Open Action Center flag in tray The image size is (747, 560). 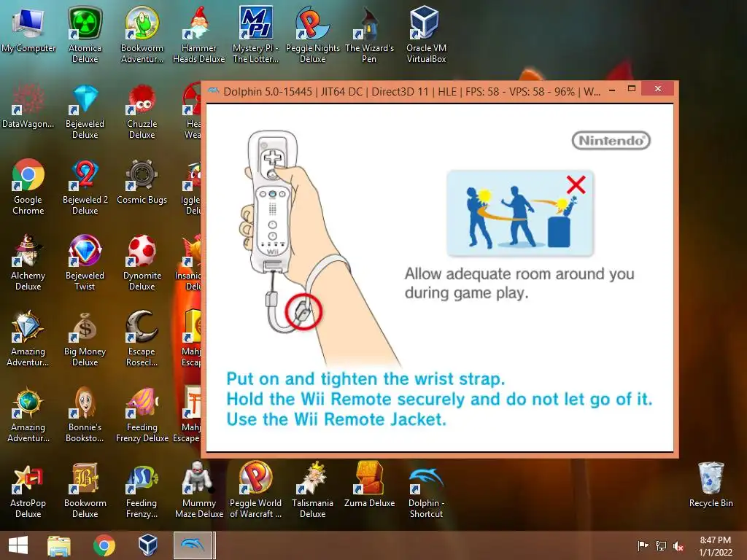click(x=643, y=545)
